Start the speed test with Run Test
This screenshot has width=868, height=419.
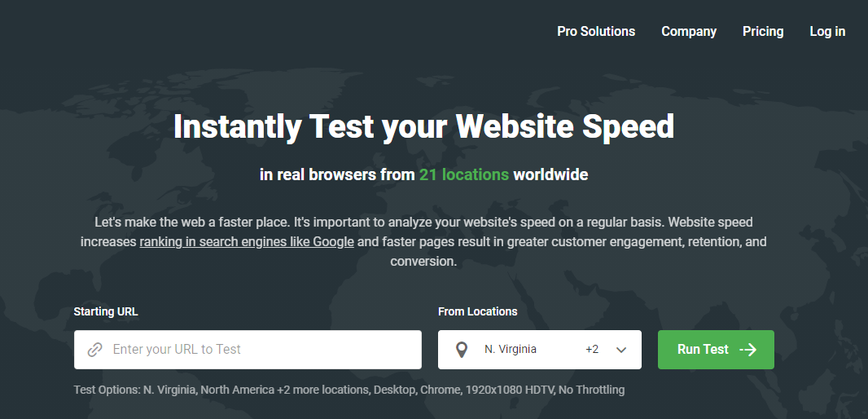716,350
